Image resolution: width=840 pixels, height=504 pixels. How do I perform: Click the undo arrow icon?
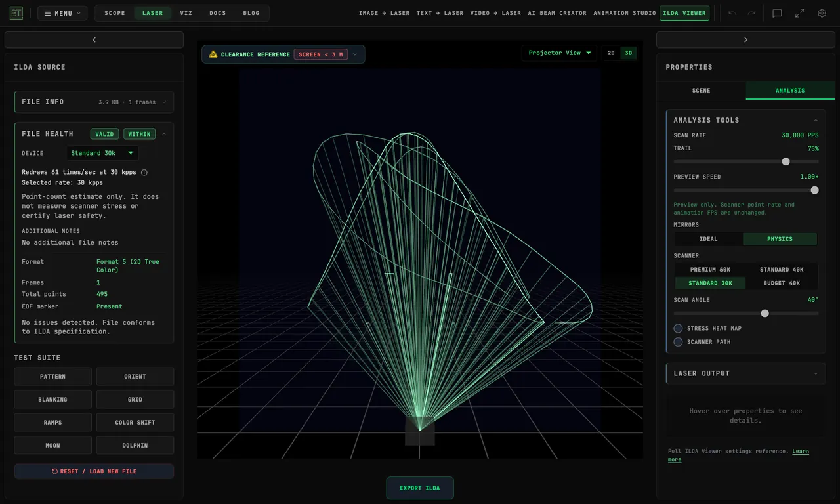tap(732, 13)
